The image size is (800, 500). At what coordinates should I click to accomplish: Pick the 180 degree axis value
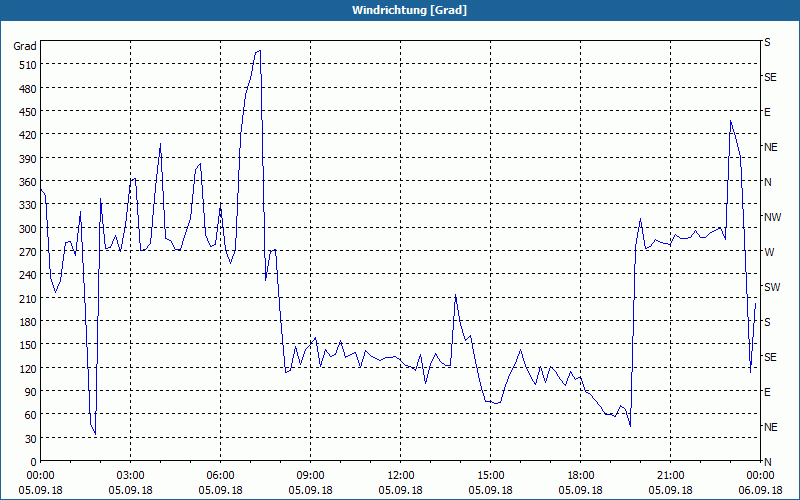coord(28,322)
